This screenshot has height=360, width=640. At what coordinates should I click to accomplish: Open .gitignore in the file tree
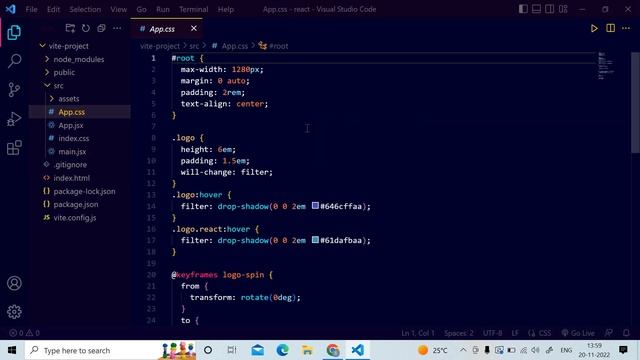(70, 165)
